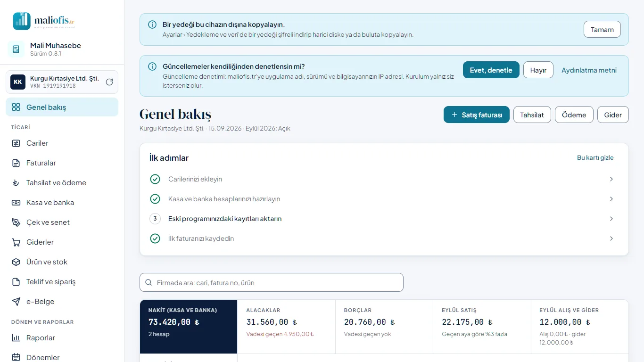
Task: Open Faturalar via its document icon
Action: pyautogui.click(x=16, y=163)
